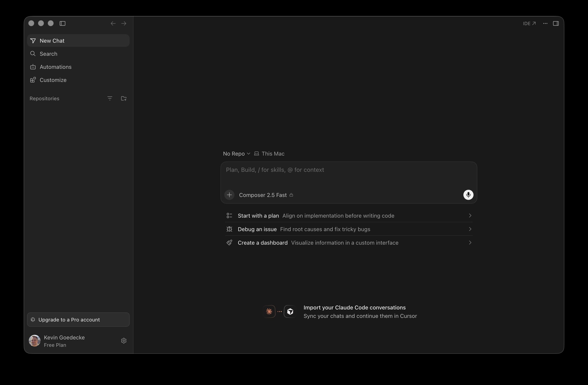Select Debug an issue suggestion

click(x=349, y=229)
